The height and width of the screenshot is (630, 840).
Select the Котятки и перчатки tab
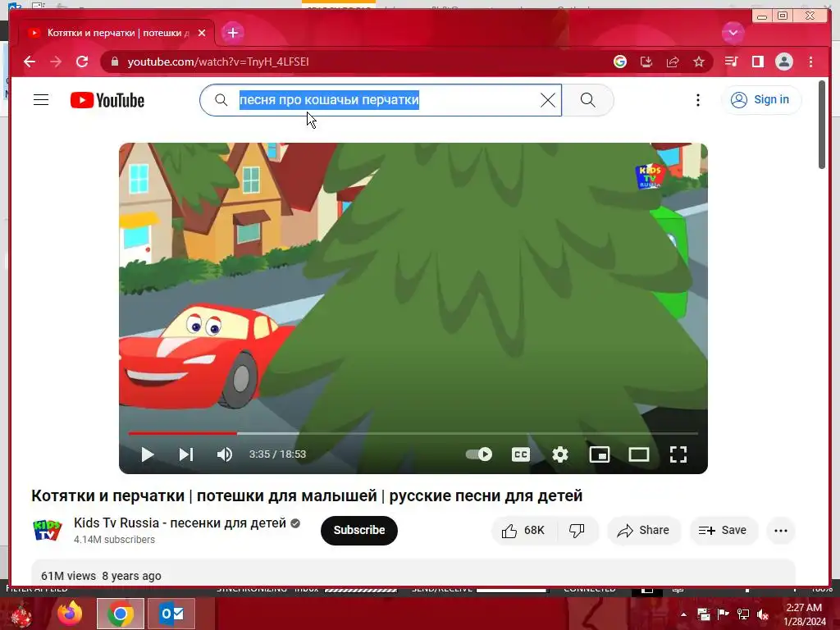116,33
